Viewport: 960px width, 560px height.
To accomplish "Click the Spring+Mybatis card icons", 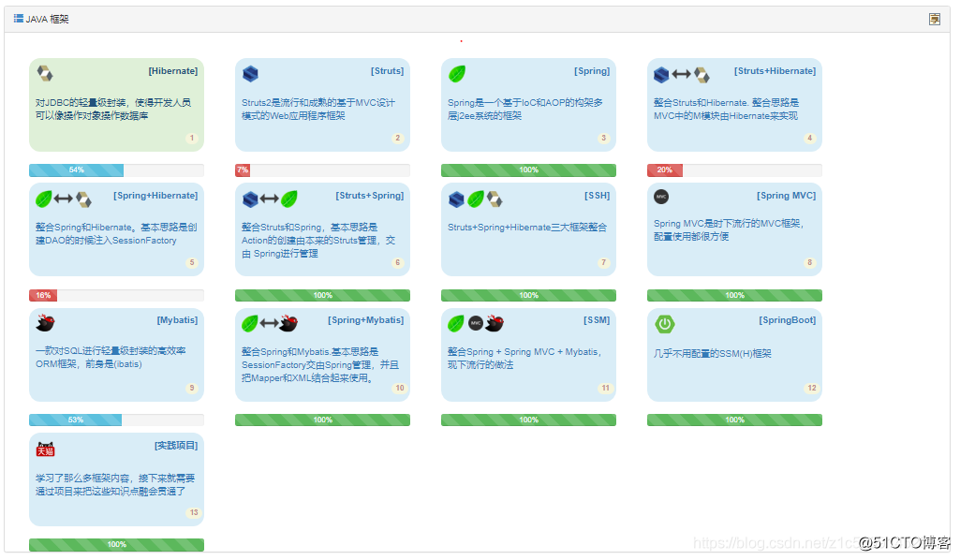I will pyautogui.click(x=270, y=323).
